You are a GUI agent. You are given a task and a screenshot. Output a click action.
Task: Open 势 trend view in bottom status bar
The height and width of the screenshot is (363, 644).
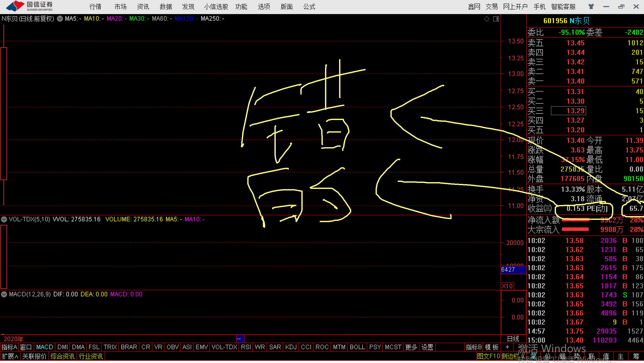tap(577, 357)
